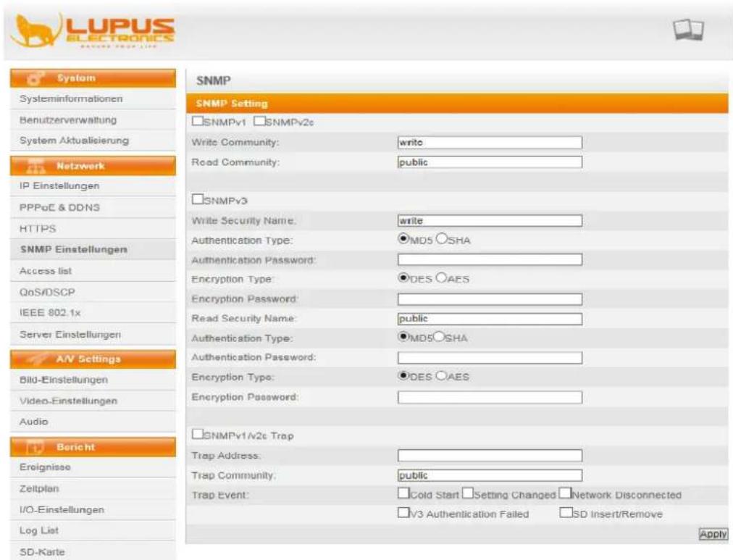The height and width of the screenshot is (560, 733).
Task: Enable the SNMPv2c checkbox
Action: click(x=259, y=121)
